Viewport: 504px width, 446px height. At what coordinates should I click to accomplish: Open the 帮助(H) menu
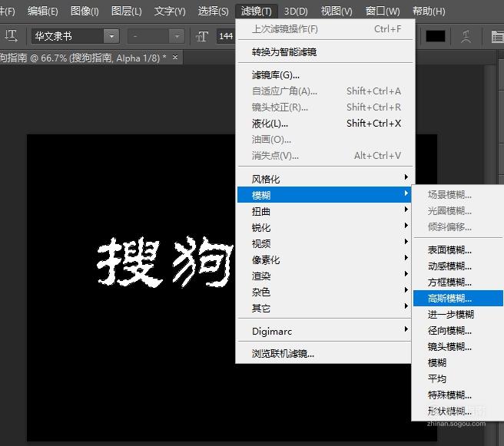pos(429,12)
